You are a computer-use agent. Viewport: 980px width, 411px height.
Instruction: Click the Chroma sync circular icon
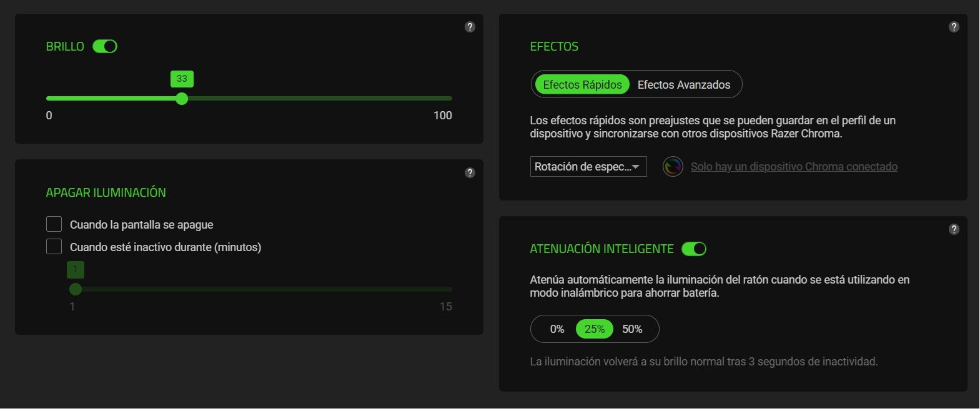[673, 167]
